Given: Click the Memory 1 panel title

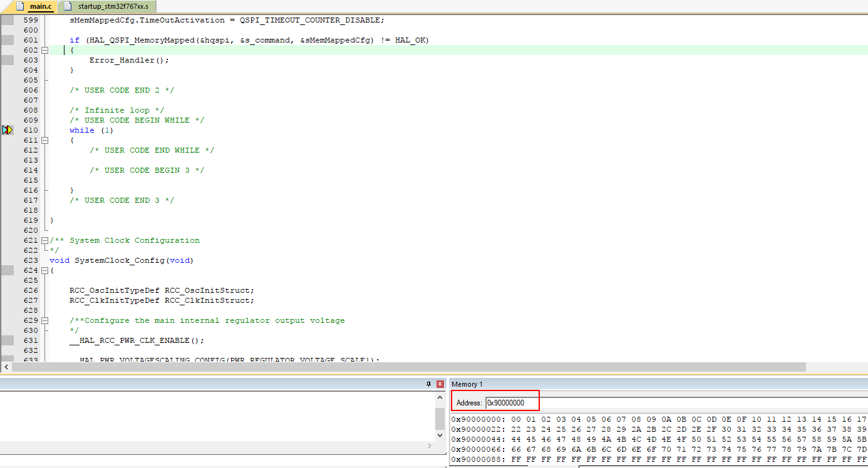Looking at the screenshot, I should point(467,384).
